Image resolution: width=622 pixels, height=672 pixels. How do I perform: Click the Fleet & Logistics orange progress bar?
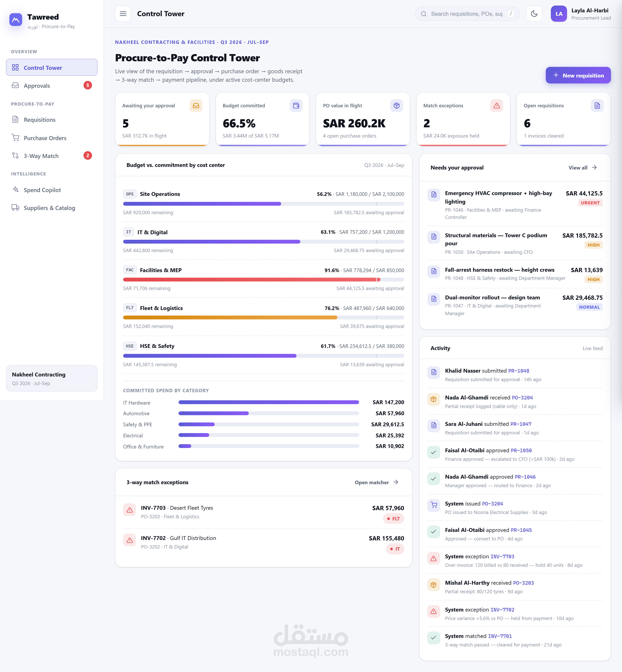[x=263, y=318]
